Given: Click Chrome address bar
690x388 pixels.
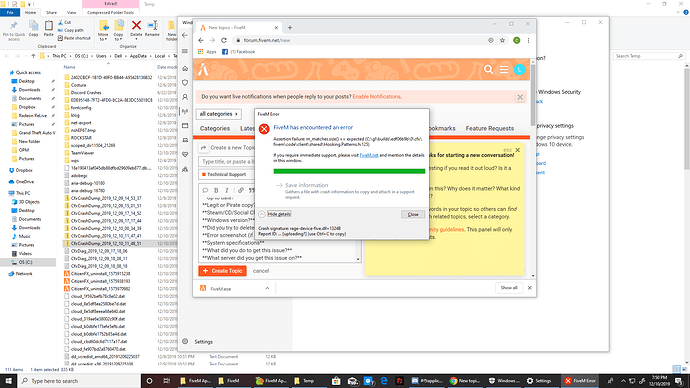Looking at the screenshot, I should (x=361, y=40).
